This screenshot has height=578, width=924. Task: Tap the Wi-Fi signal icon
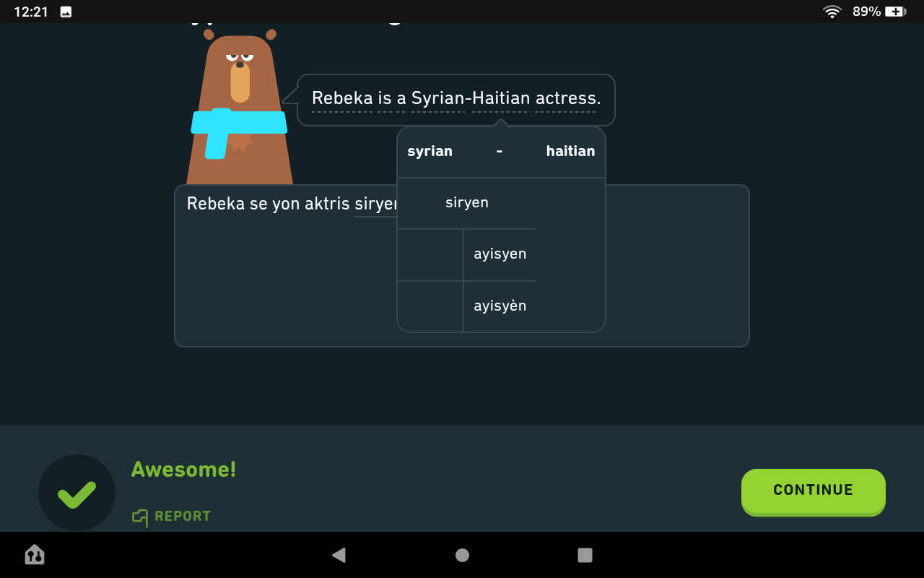pyautogui.click(x=832, y=12)
